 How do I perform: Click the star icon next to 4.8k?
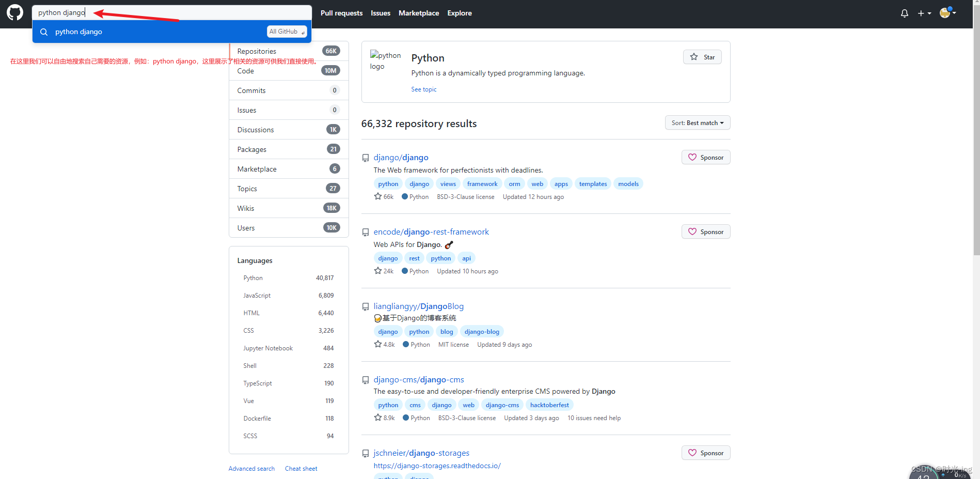tap(378, 344)
